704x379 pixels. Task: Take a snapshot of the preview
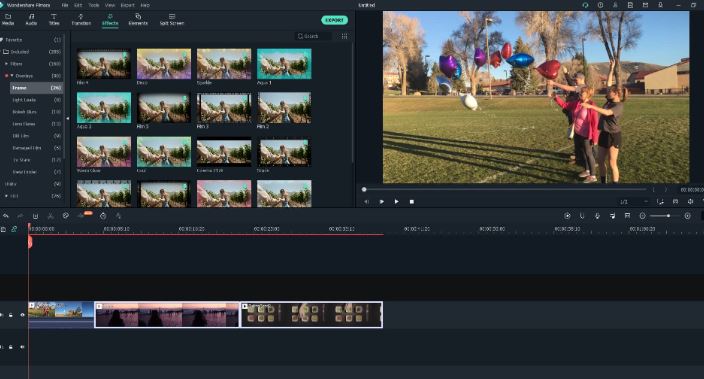click(675, 202)
